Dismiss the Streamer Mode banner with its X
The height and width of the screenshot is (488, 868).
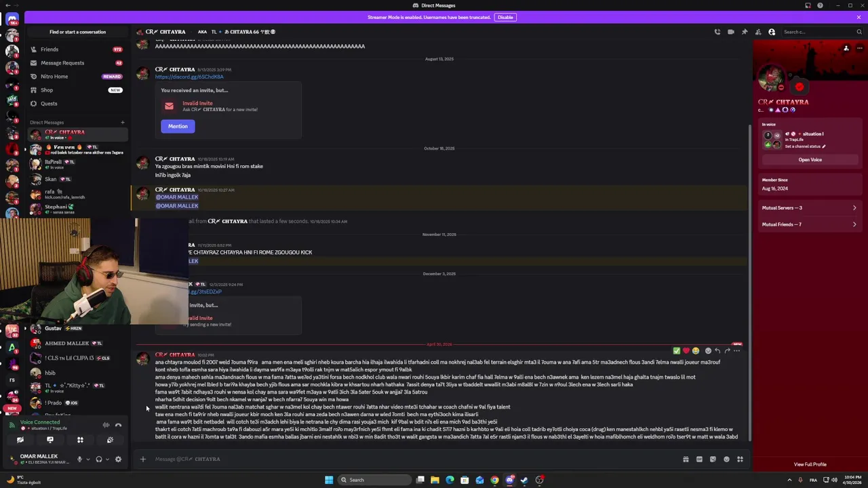tap(858, 17)
